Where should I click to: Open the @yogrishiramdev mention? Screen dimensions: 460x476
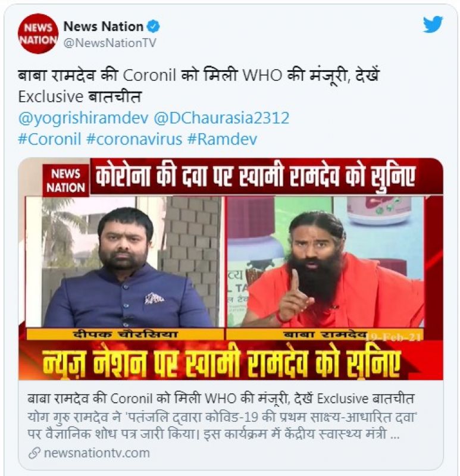pos(83,118)
